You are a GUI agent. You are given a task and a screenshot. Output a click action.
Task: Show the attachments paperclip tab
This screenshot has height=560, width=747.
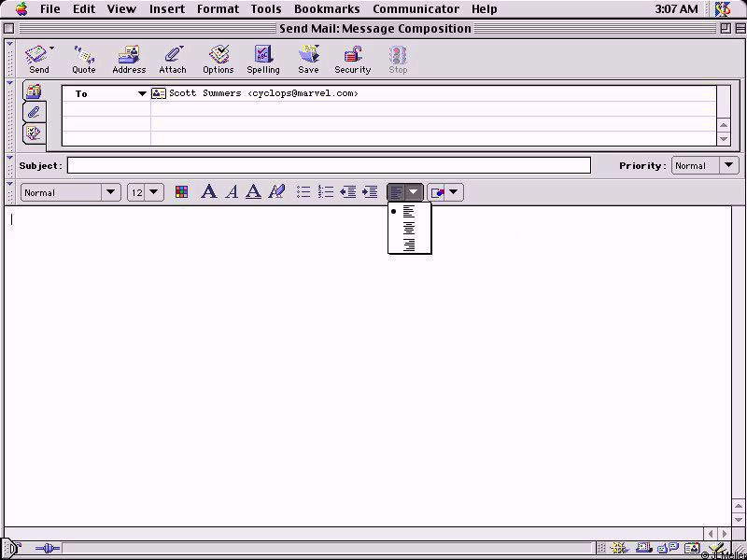pyautogui.click(x=34, y=112)
